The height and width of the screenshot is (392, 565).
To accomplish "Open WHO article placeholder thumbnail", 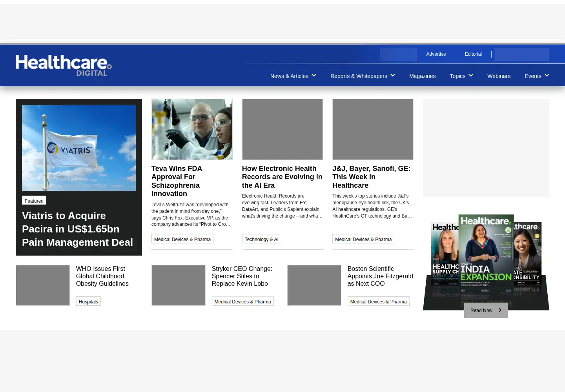I will [43, 285].
